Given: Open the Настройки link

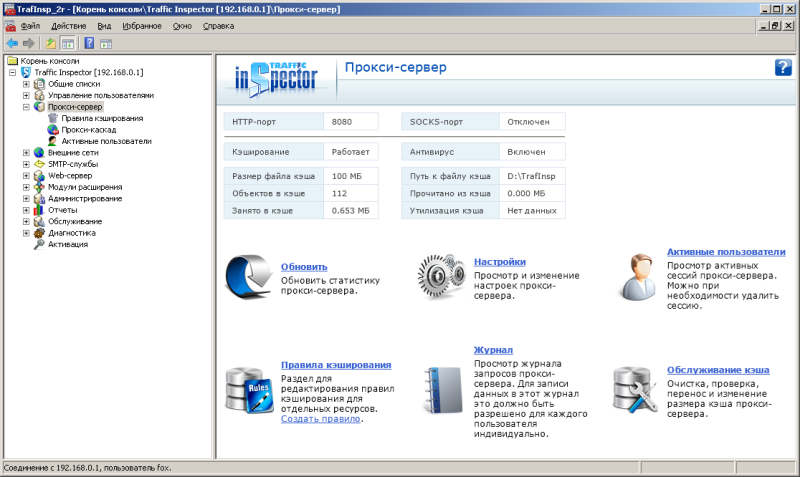Looking at the screenshot, I should pyautogui.click(x=499, y=262).
